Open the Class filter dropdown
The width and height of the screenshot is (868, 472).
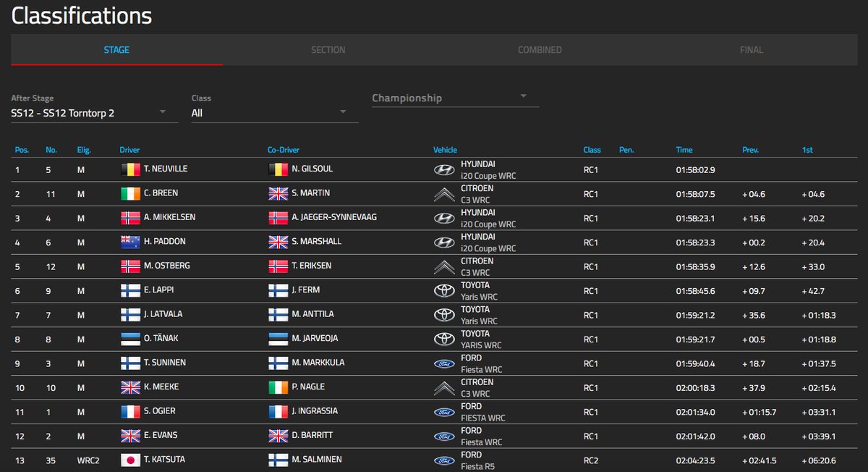pos(275,113)
